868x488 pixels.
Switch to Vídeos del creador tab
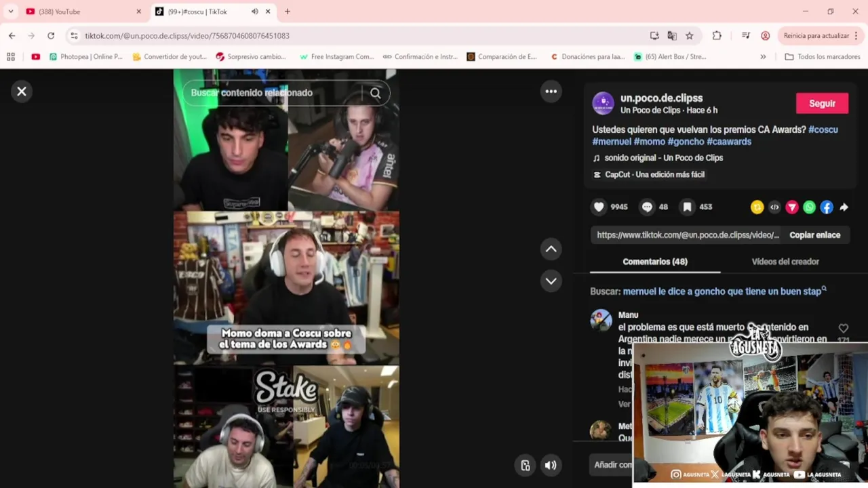tap(785, 262)
